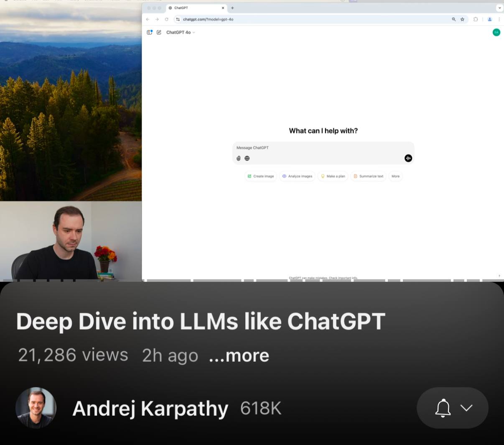
Task: Open the zoom magnifier icon in address bar
Action: point(454,19)
